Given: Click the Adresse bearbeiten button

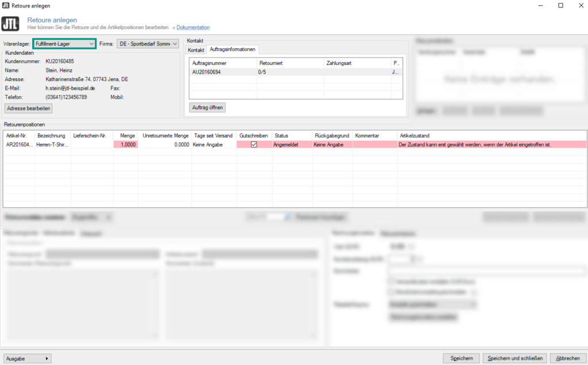Looking at the screenshot, I should pyautogui.click(x=28, y=108).
